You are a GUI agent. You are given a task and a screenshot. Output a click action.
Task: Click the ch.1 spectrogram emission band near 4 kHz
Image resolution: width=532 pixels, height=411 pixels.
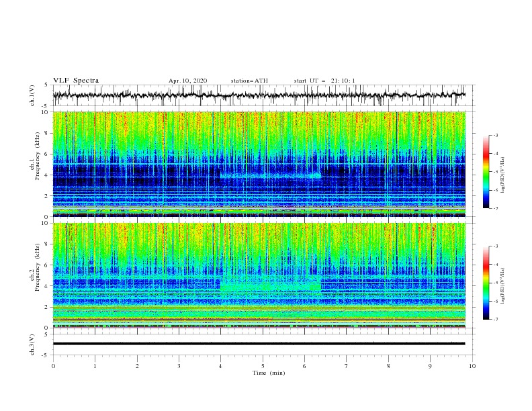[271, 176]
